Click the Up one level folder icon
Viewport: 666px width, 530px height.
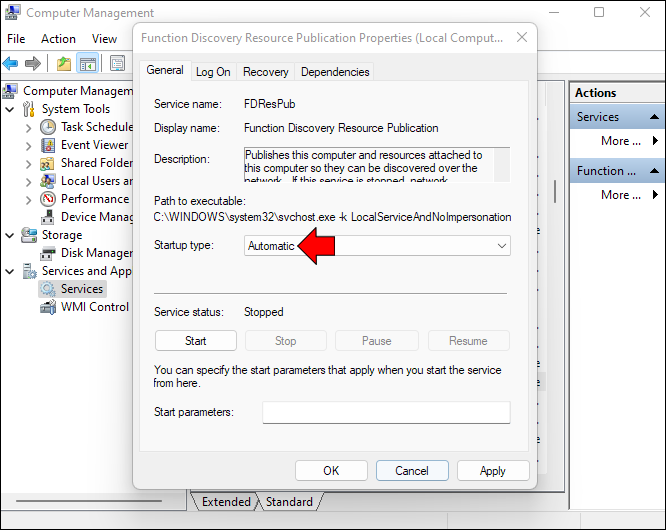click(64, 64)
